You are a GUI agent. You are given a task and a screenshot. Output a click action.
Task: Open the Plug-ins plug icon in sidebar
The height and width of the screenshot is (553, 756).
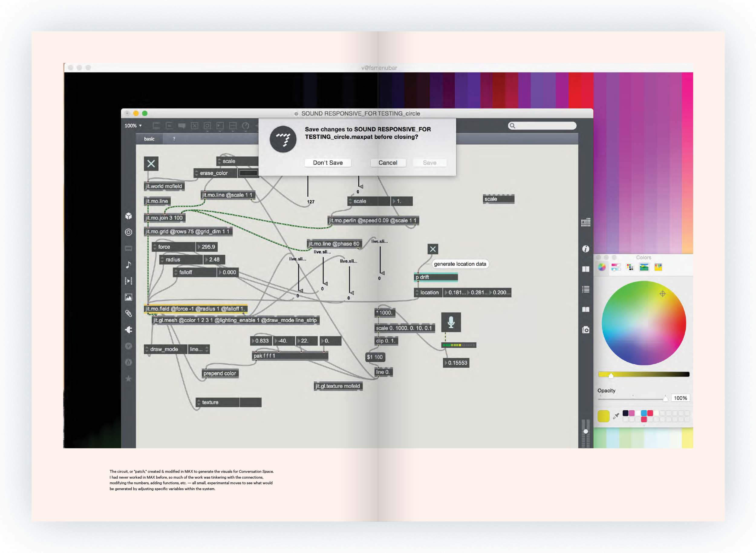(x=129, y=330)
